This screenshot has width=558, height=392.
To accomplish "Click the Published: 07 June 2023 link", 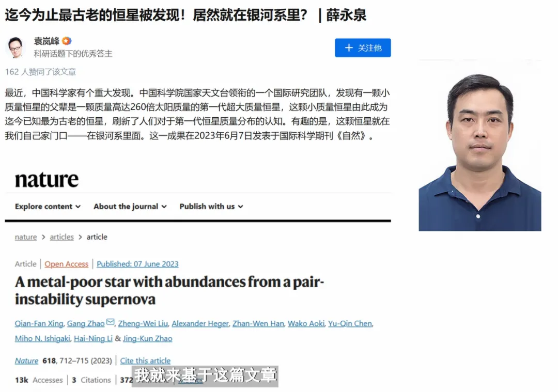I will pyautogui.click(x=137, y=264).
